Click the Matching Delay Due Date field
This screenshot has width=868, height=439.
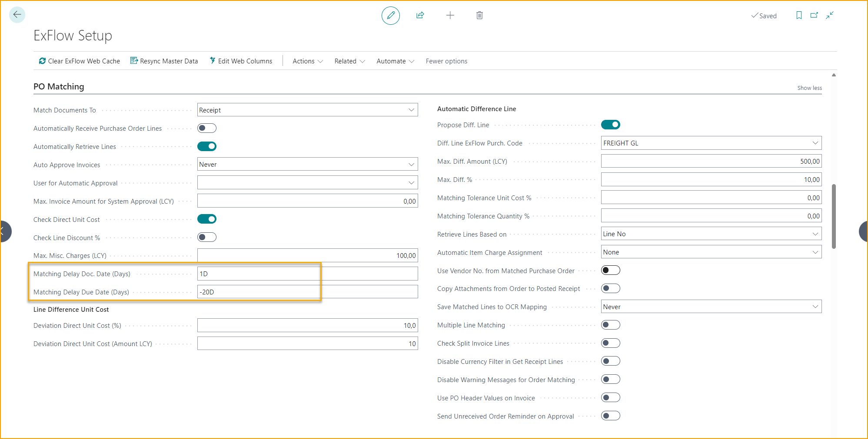point(308,292)
